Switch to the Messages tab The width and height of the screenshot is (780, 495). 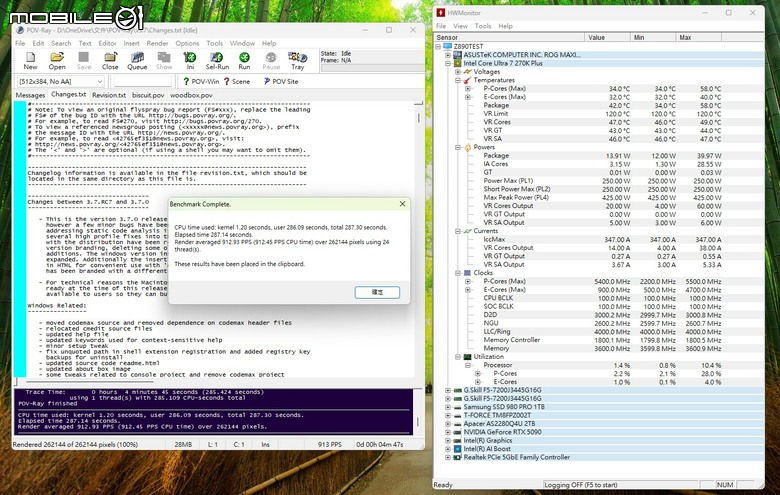[30, 95]
